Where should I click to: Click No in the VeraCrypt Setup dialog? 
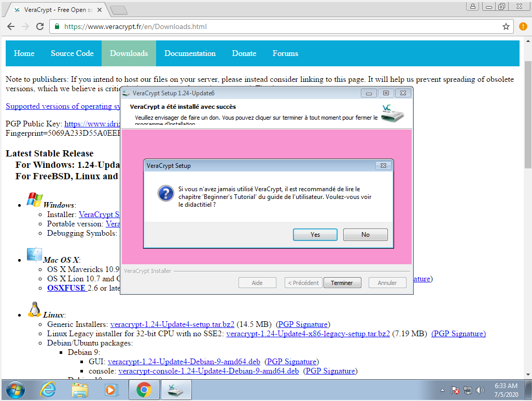click(x=365, y=235)
